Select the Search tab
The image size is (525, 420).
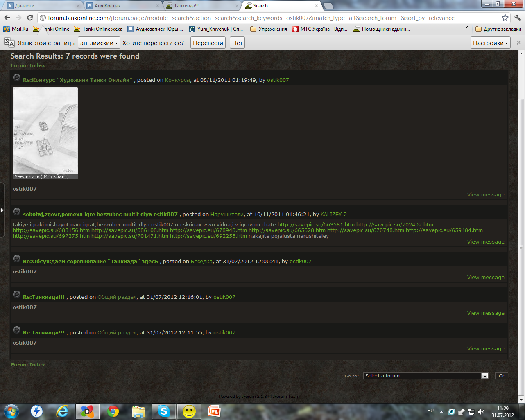click(x=281, y=6)
